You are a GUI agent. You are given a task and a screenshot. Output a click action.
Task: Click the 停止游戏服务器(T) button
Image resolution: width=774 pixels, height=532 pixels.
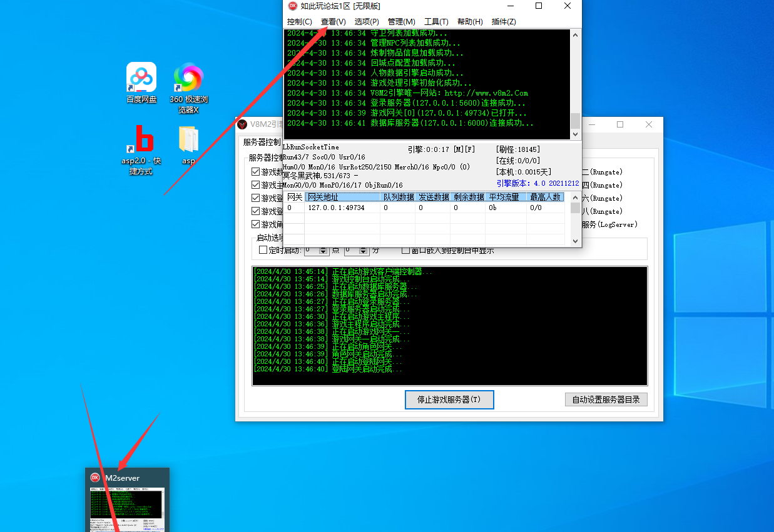(449, 399)
